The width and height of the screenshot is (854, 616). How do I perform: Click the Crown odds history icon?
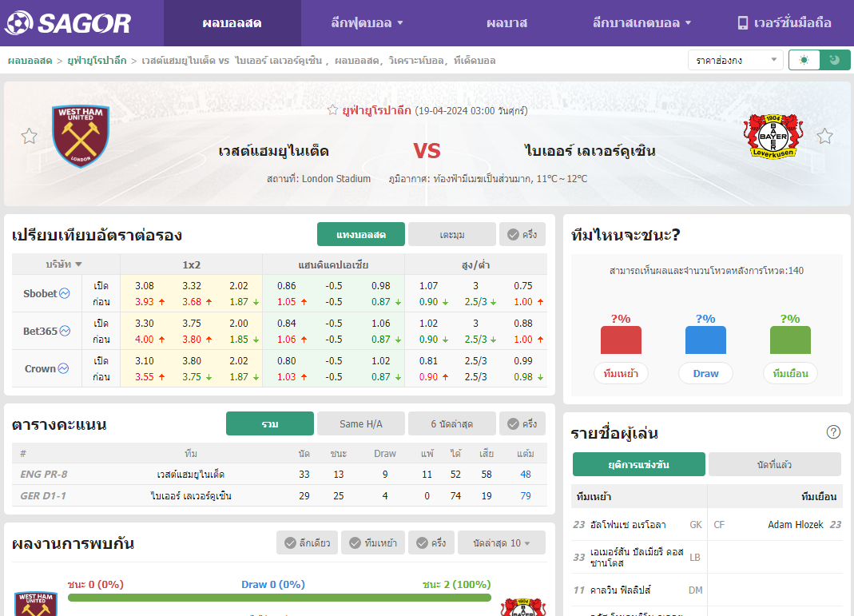[x=63, y=368]
